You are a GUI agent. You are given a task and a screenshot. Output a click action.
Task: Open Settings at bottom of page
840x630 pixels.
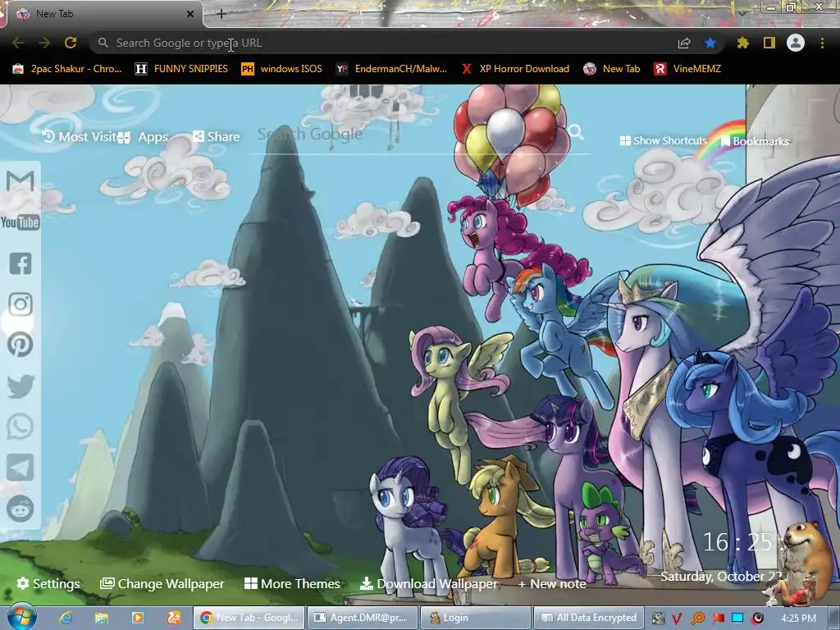[48, 583]
